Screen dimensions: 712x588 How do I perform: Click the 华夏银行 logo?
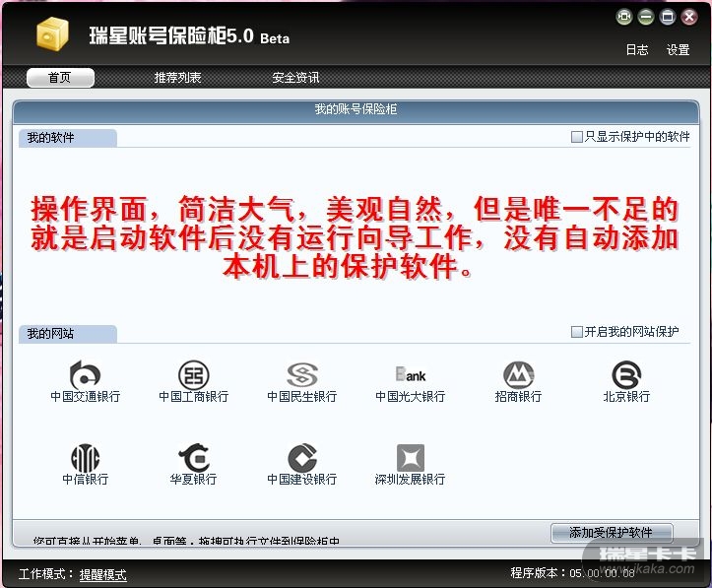pos(193,458)
